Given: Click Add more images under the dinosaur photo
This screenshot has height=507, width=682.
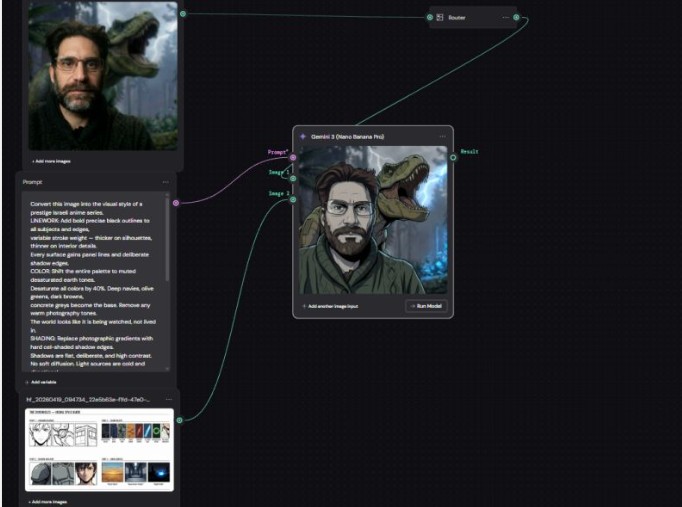Looking at the screenshot, I should tap(51, 161).
